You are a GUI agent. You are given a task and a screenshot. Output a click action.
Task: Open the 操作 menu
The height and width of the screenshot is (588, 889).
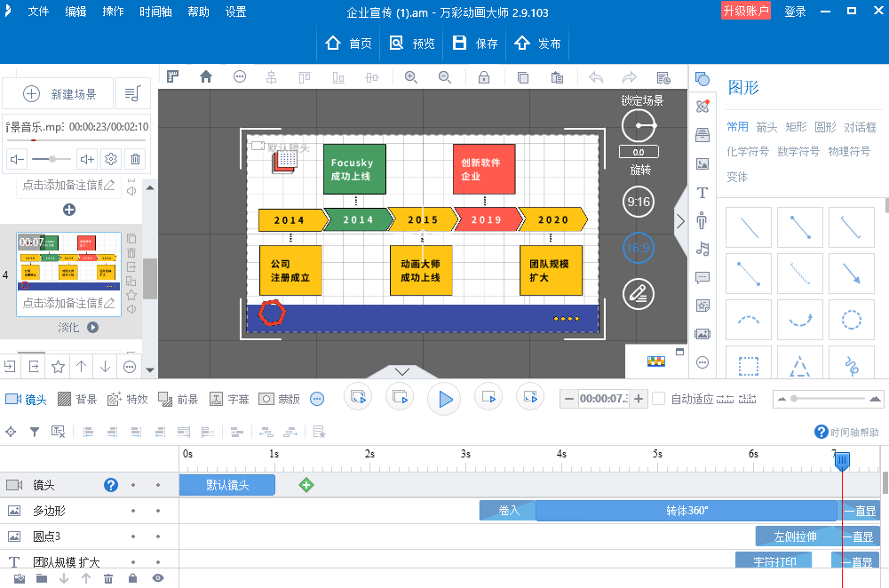pos(113,12)
